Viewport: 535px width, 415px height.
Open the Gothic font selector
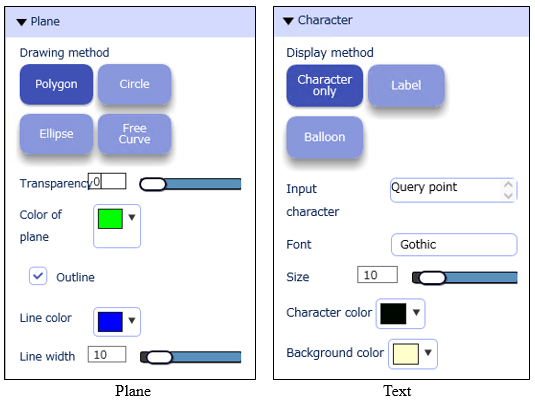pyautogui.click(x=454, y=245)
